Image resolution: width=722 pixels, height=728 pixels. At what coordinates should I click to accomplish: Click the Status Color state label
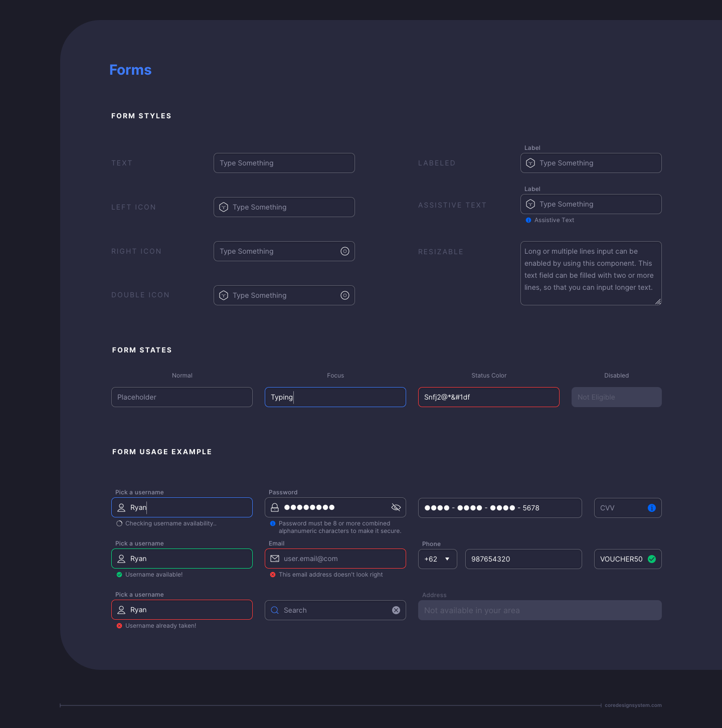pyautogui.click(x=489, y=376)
